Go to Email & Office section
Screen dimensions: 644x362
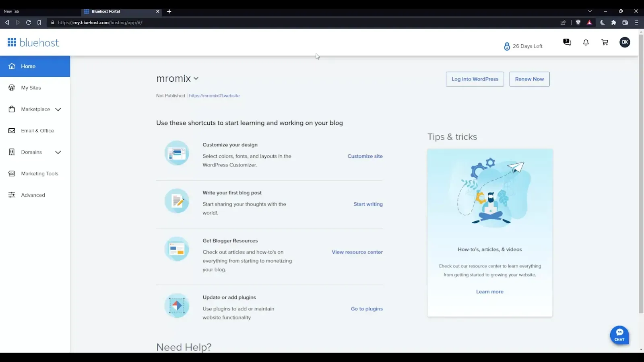click(37, 131)
